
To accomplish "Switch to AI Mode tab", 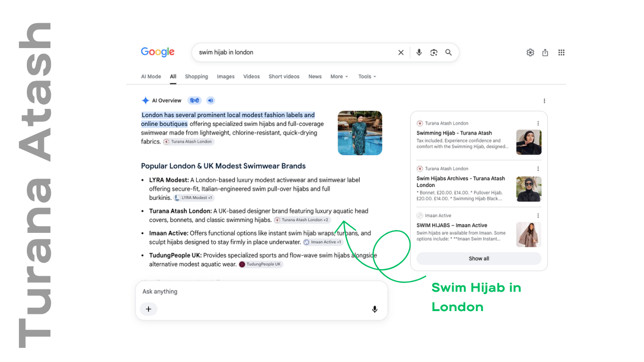I will pos(151,76).
